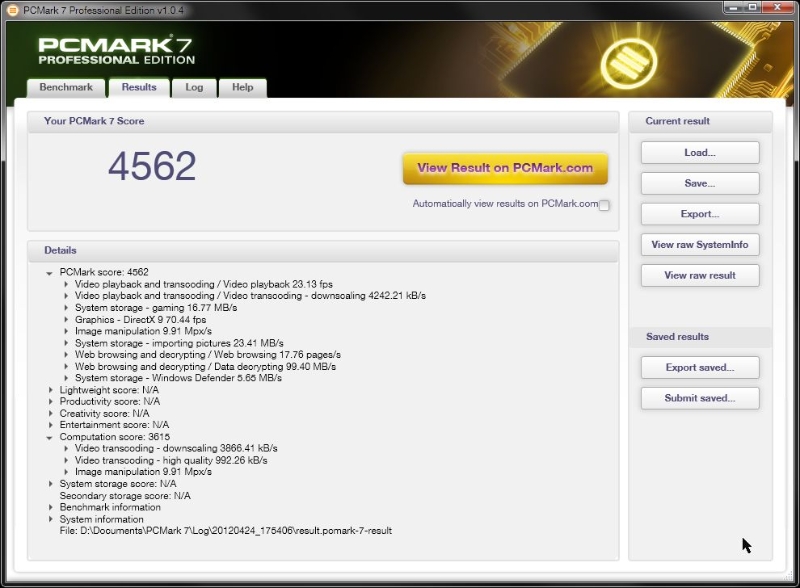The image size is (800, 588).
Task: Enable automatically view results on PCMark.com checkbox
Action: point(604,205)
